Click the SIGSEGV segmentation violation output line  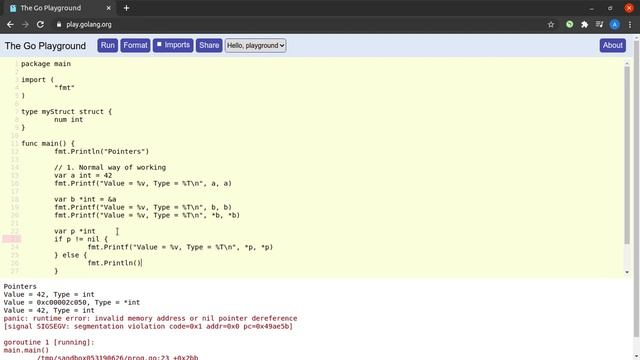148,327
